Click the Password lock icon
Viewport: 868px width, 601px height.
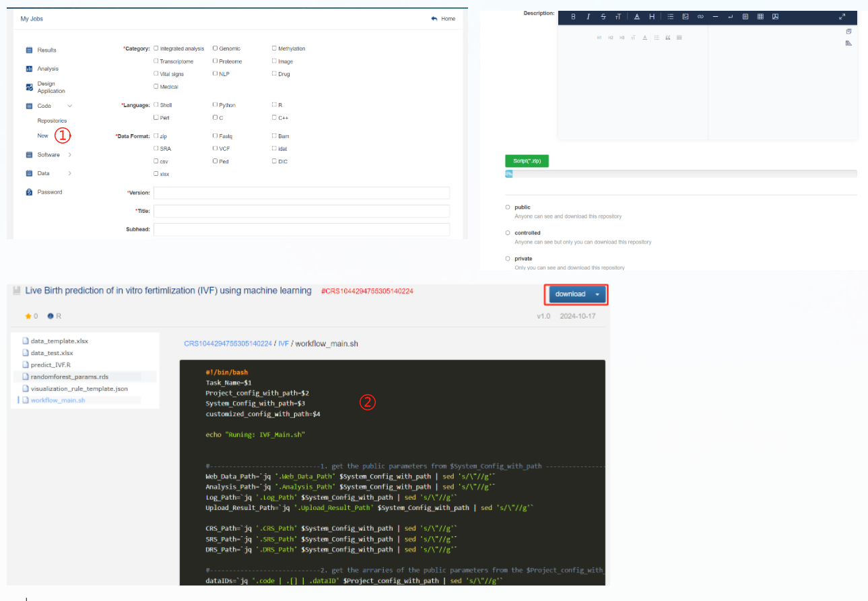(30, 193)
